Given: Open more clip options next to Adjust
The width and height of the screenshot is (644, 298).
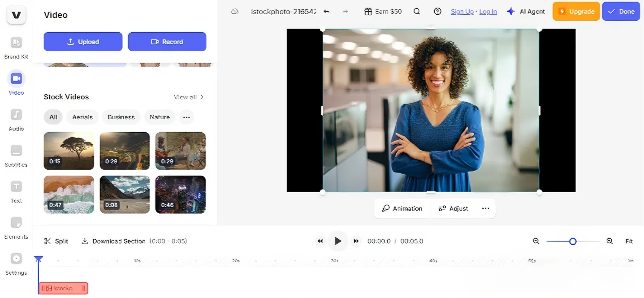Looking at the screenshot, I should 485,208.
